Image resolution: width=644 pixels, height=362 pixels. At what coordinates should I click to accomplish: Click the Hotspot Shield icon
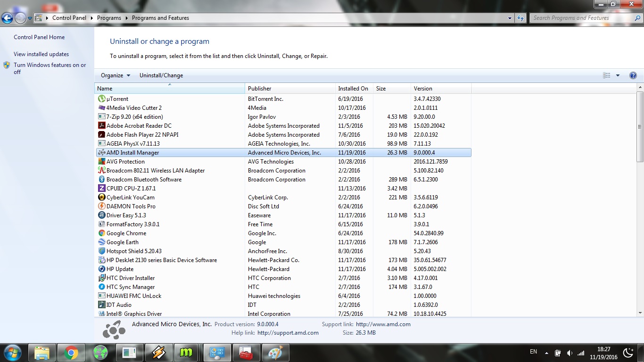pyautogui.click(x=101, y=251)
